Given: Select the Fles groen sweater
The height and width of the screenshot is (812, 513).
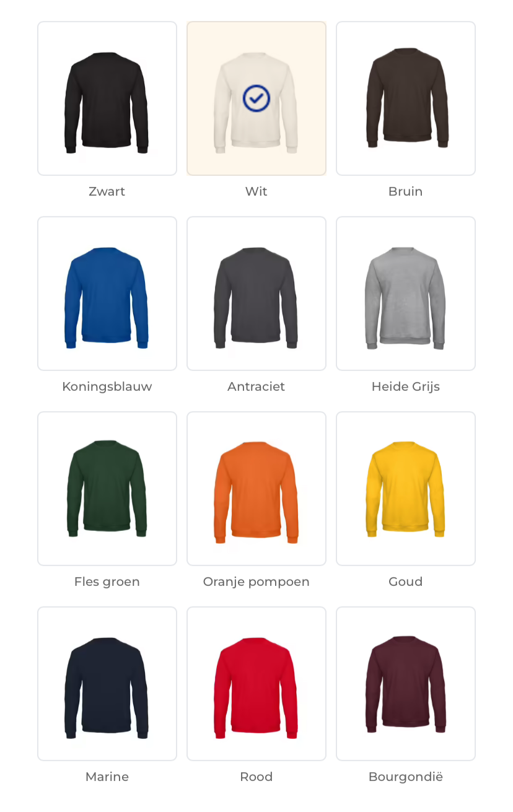Looking at the screenshot, I should point(107,489).
